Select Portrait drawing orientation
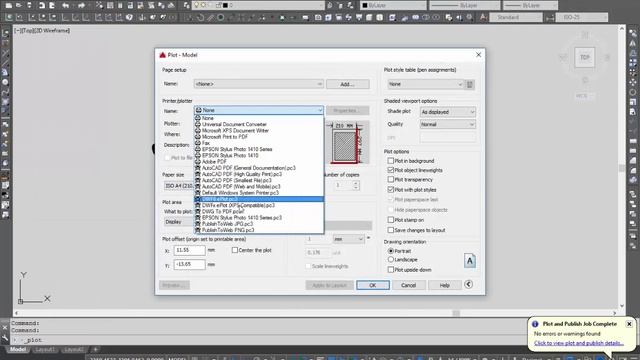This screenshot has height=360, width=640. pos(391,251)
